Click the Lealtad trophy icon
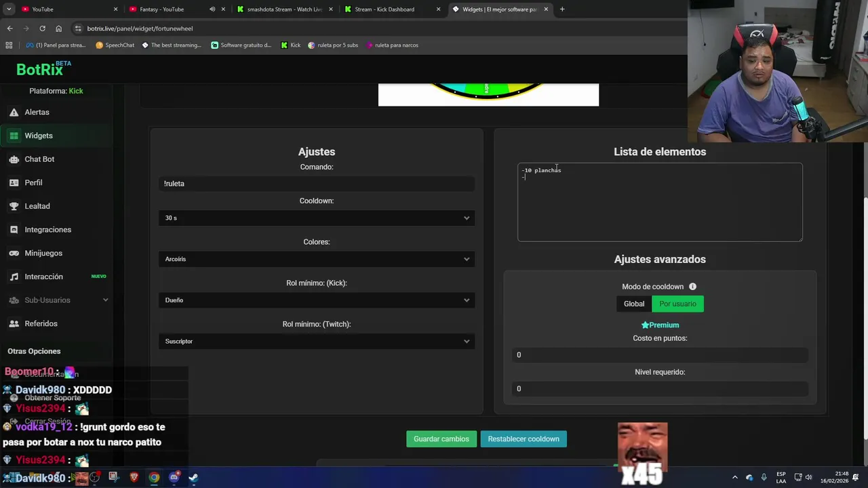This screenshot has height=488, width=868. [x=14, y=206]
